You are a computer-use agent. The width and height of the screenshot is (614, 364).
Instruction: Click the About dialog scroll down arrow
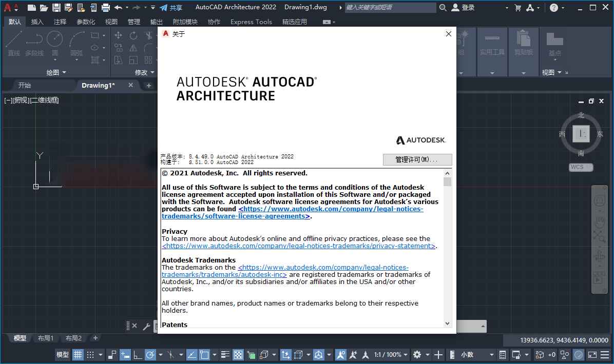tap(447, 323)
